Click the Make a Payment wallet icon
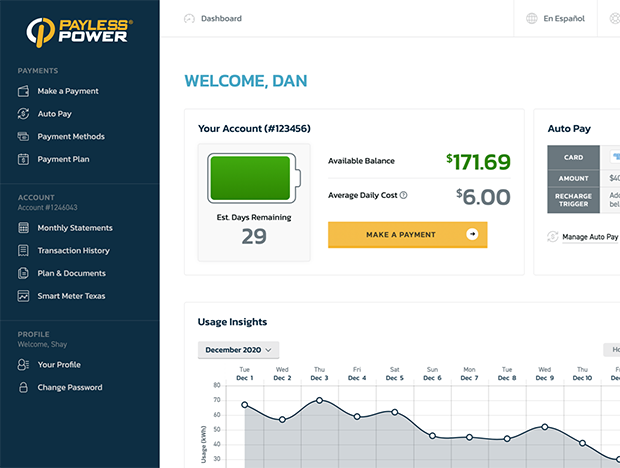Image resolution: width=620 pixels, height=468 pixels. point(23,91)
